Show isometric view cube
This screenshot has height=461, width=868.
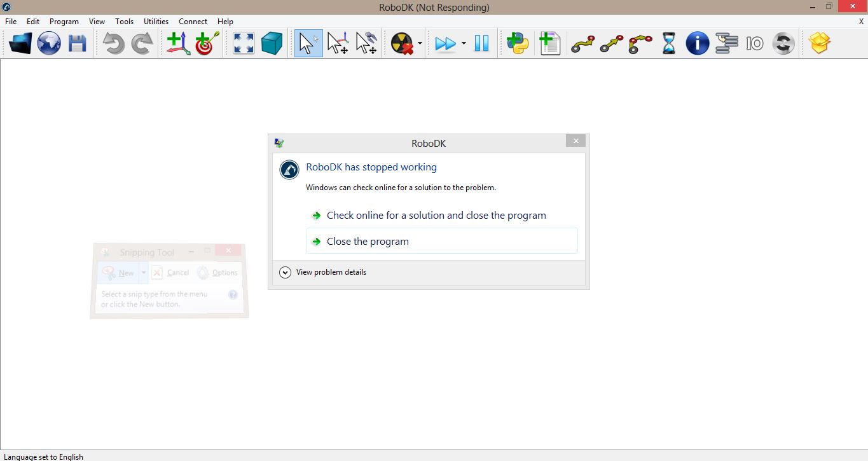(x=272, y=44)
